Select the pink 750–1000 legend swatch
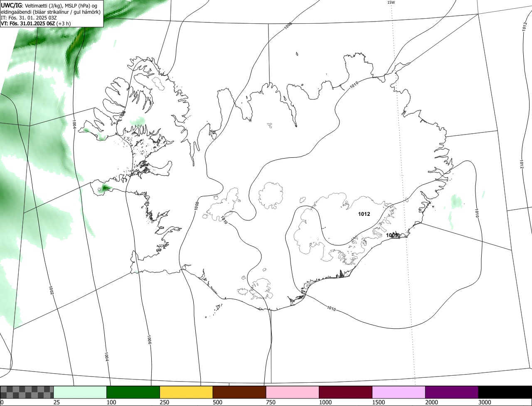532x406 pixels. tap(293, 392)
